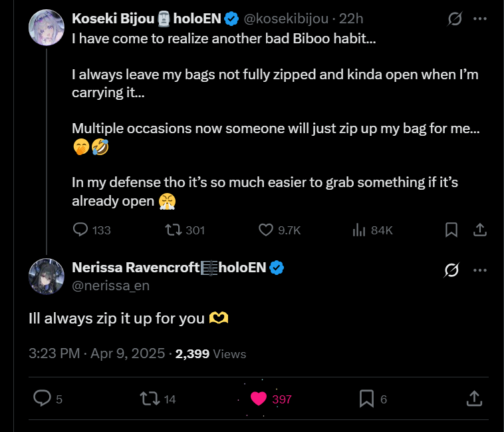Open Koseki Bijou's profile avatar
This screenshot has height=432, width=504.
(47, 27)
